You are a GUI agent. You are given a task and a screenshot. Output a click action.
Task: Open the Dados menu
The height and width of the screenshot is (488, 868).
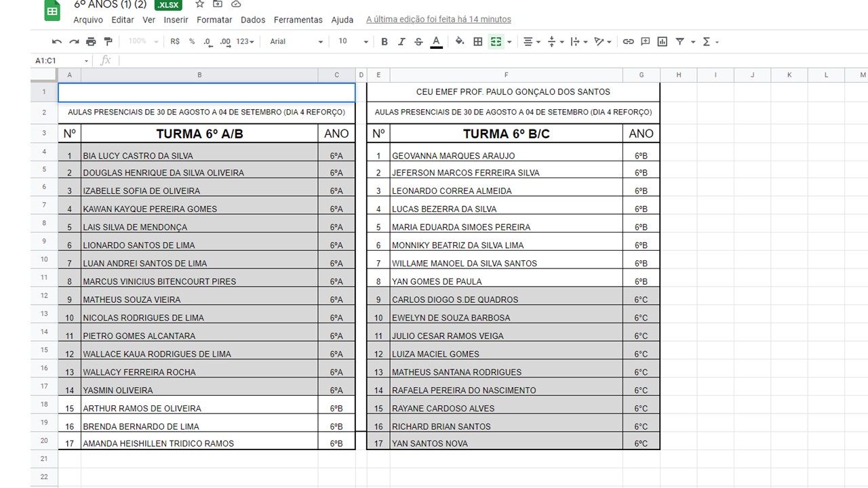[254, 20]
